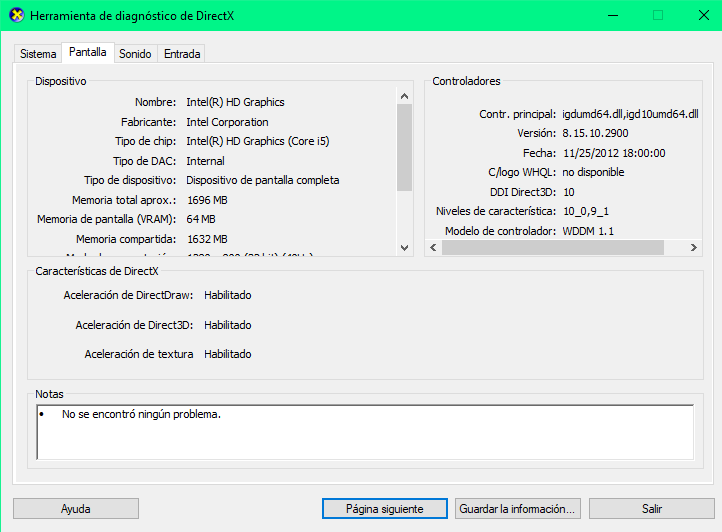Click the 'Contr. principal:' label

click(x=518, y=114)
